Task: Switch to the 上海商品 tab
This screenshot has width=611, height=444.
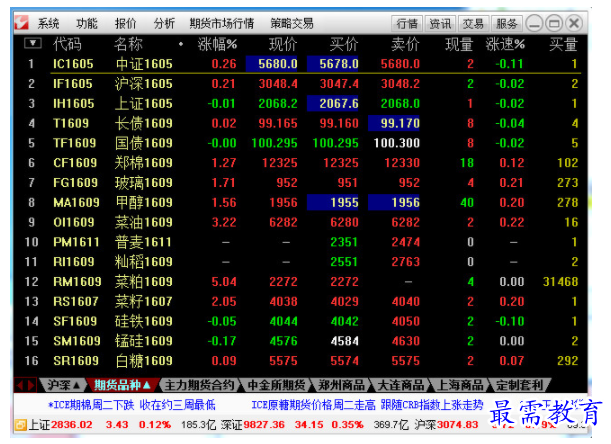Action: 460,386
